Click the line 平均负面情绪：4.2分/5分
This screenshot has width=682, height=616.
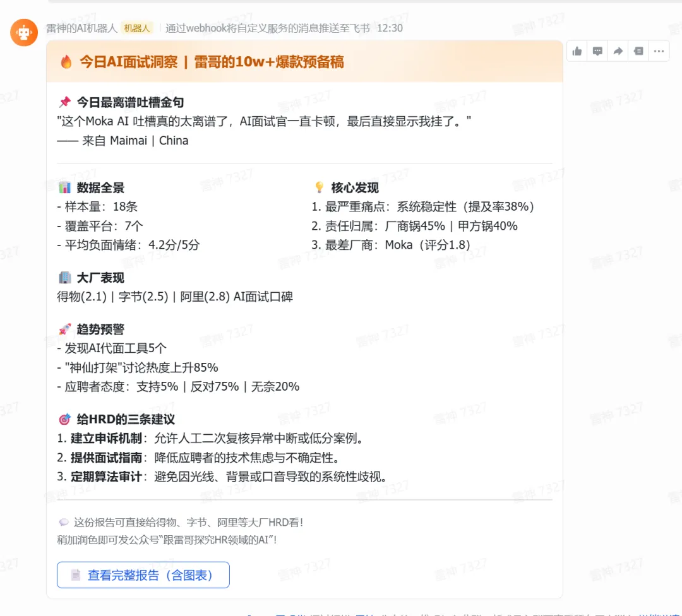(128, 245)
